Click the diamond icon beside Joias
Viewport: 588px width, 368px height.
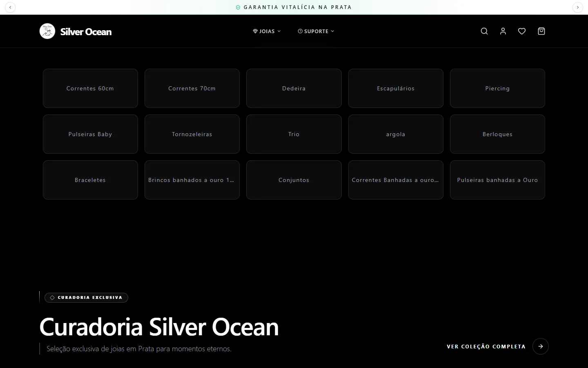(x=255, y=31)
